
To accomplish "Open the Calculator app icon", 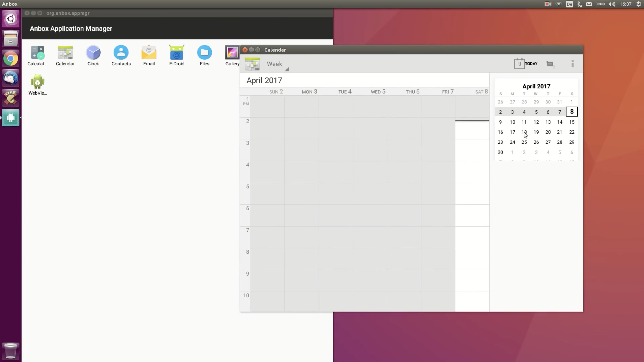I will point(38,55).
